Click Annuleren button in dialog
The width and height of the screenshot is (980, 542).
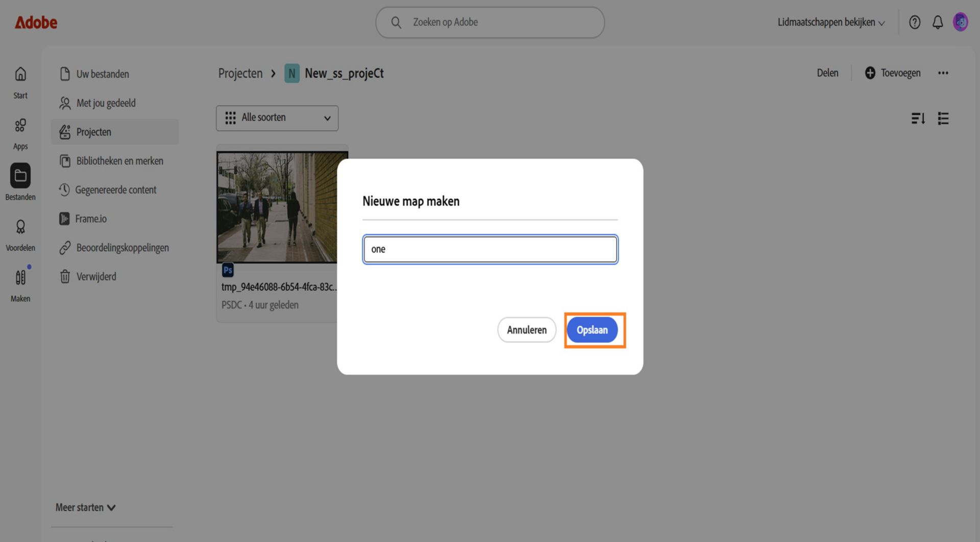[526, 330]
